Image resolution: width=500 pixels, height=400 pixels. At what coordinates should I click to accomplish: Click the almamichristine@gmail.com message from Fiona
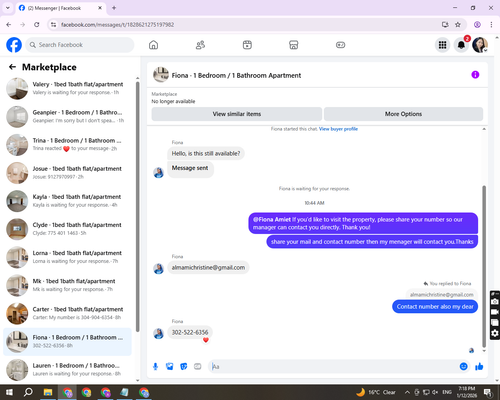(208, 267)
